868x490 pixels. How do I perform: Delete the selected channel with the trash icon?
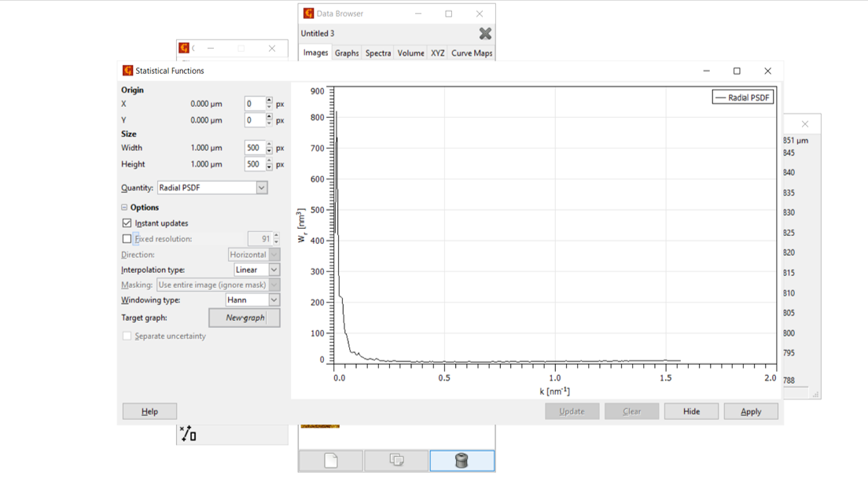coord(462,461)
